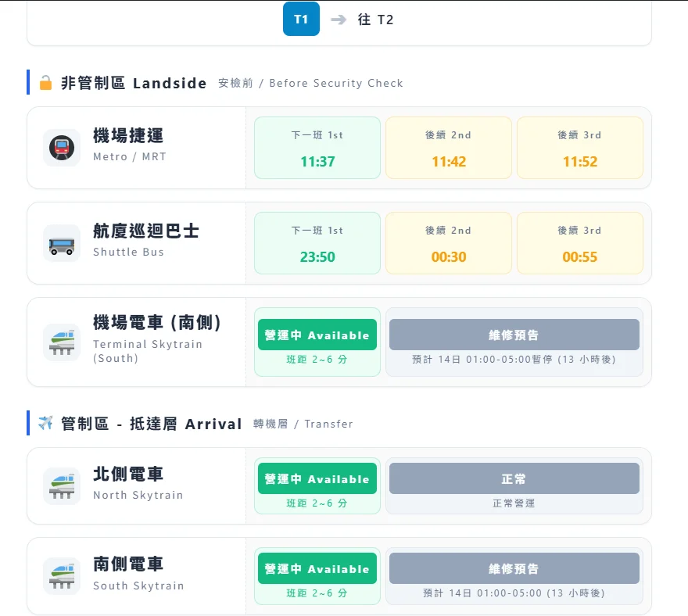Click the skytrain icon for 機場電車 (南側)

62,342
